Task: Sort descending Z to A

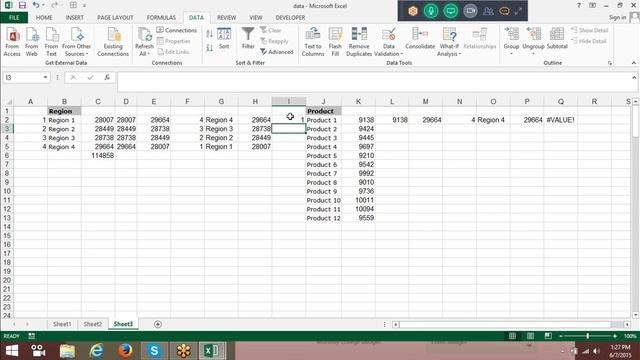Action: coord(209,48)
